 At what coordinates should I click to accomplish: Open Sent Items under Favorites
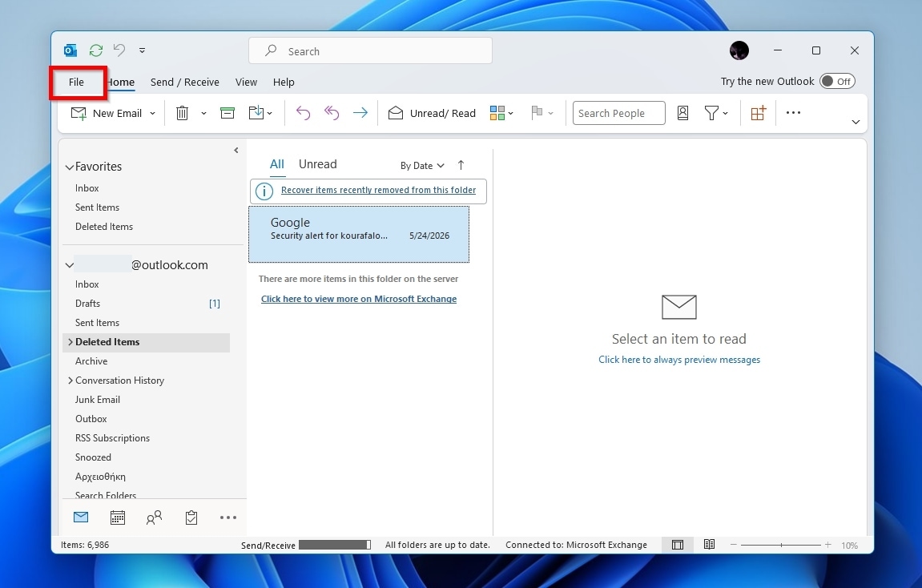point(97,207)
